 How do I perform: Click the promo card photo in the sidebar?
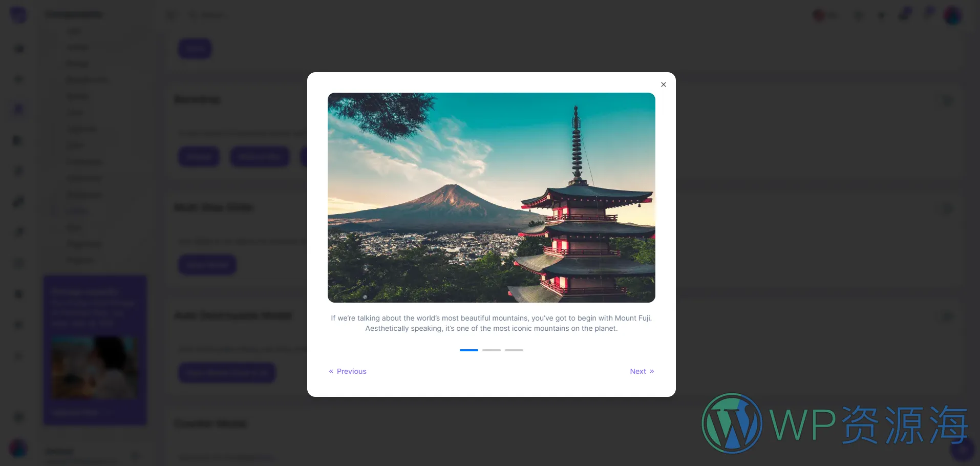95,367
